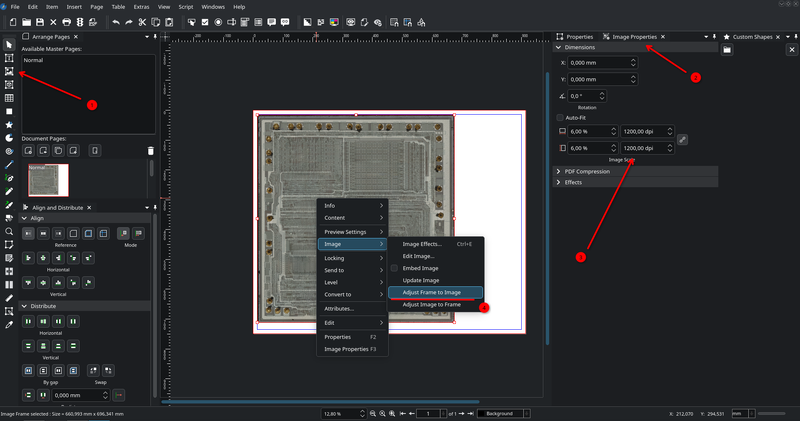800x421 pixels.
Task: Open Attributes from context menu
Action: point(353,309)
